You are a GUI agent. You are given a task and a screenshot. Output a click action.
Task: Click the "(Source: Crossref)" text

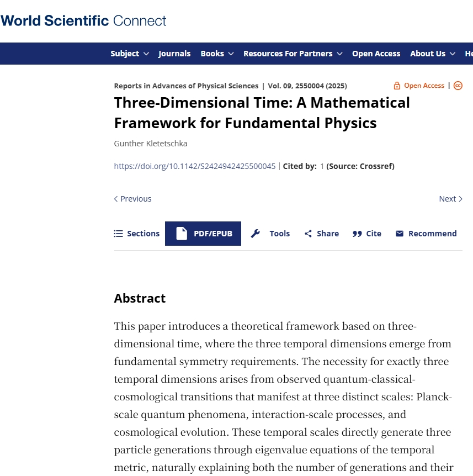pyautogui.click(x=360, y=166)
